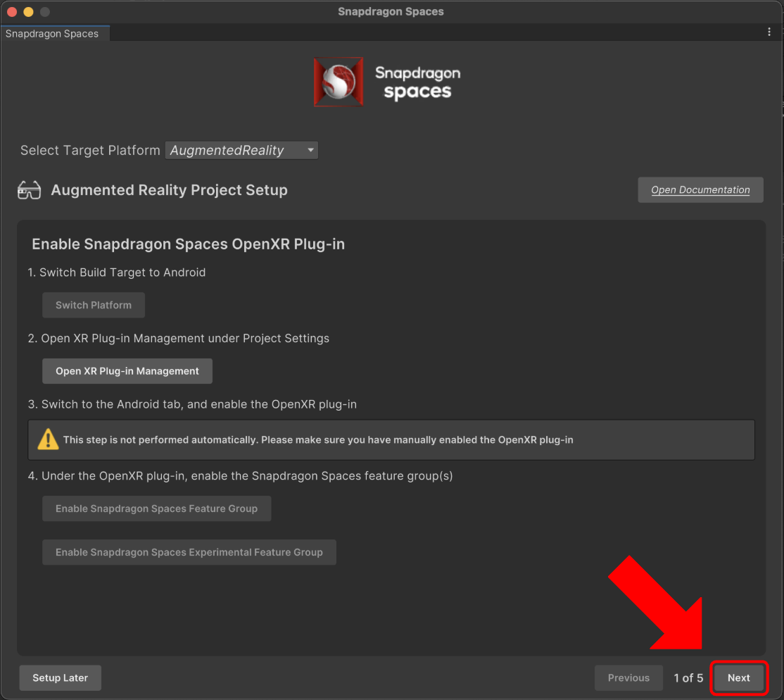Open the Select Target Platform dropdown
The image size is (784, 700).
241,150
